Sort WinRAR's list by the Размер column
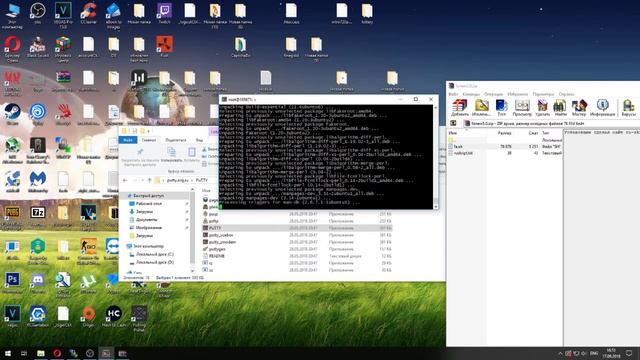640x360 pixels. (504, 133)
